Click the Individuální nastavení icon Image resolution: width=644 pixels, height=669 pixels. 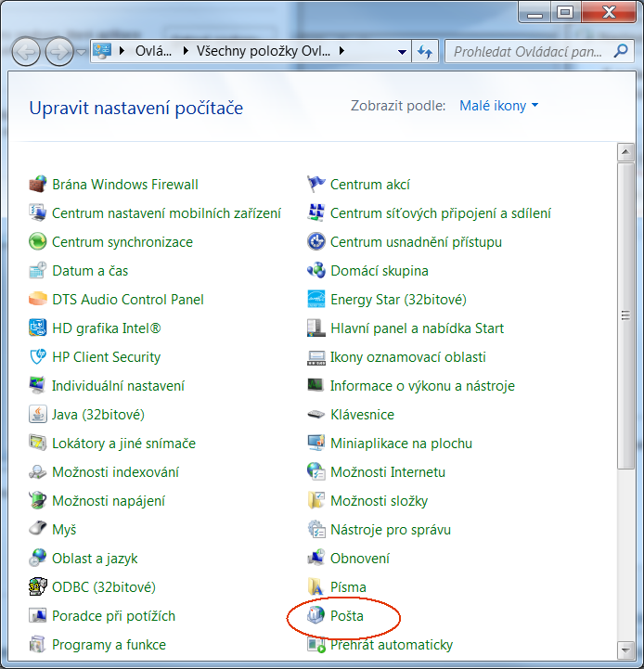[x=37, y=386]
